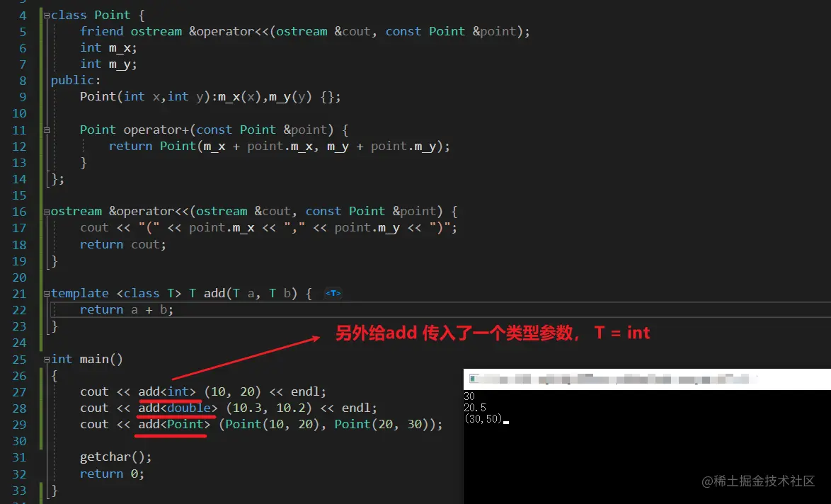Collapse the add template fold marker on line 21

[46, 292]
